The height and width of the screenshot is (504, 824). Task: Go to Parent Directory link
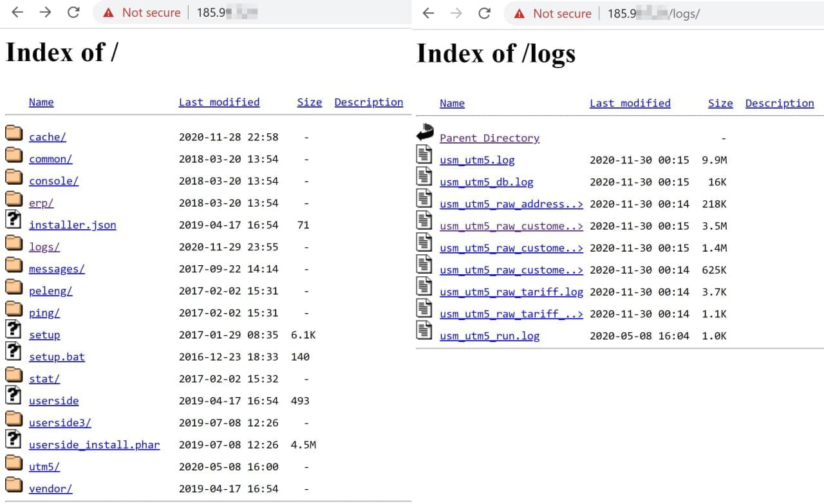click(x=489, y=138)
